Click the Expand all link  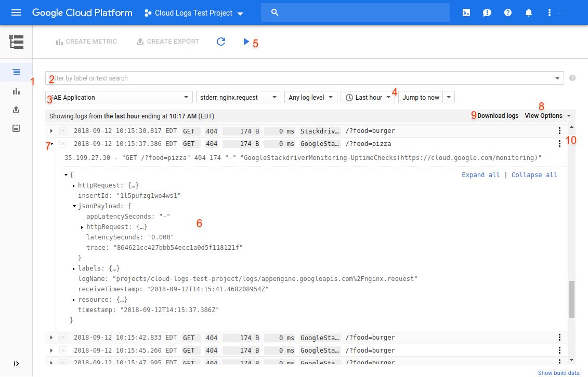480,174
